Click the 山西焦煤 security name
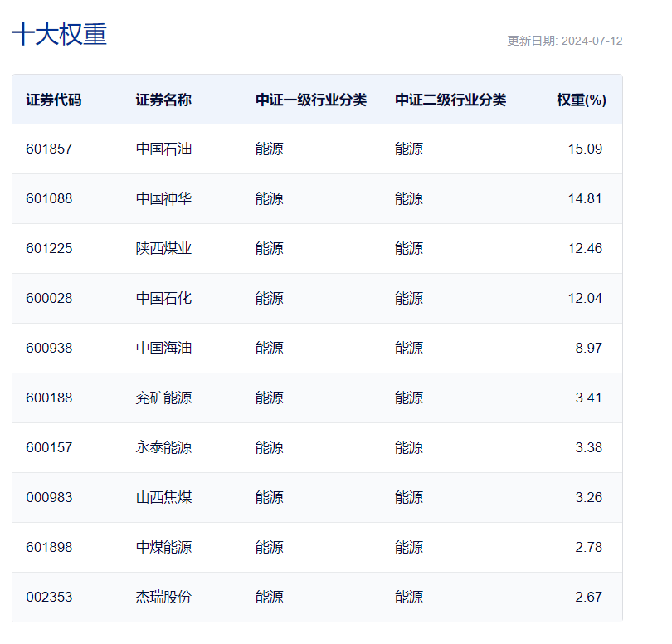Viewport: 672px width, 644px height. pos(163,497)
